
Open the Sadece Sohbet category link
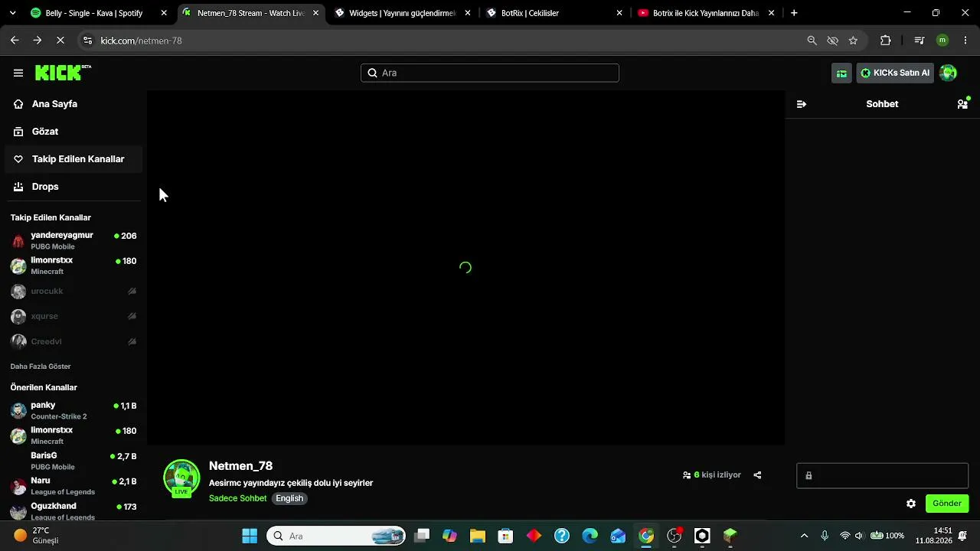[x=237, y=498]
